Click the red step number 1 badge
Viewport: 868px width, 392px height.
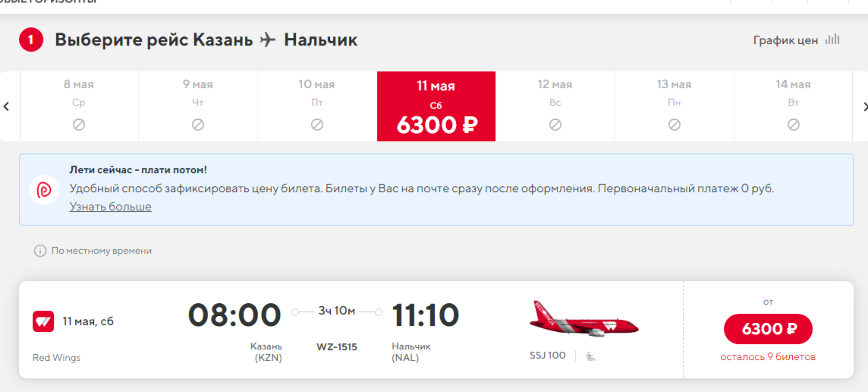(31, 40)
